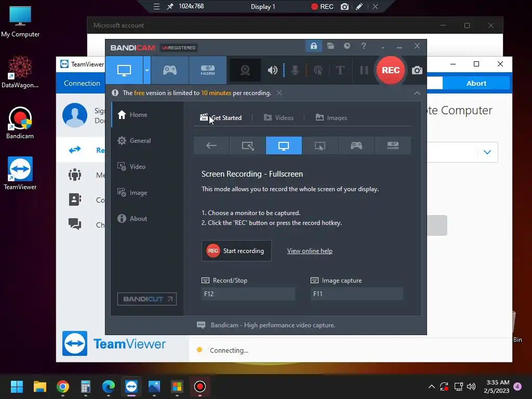Screen dimensions: 532x399
Task: Select Bandicam screen recording mode button
Action: pos(124,70)
